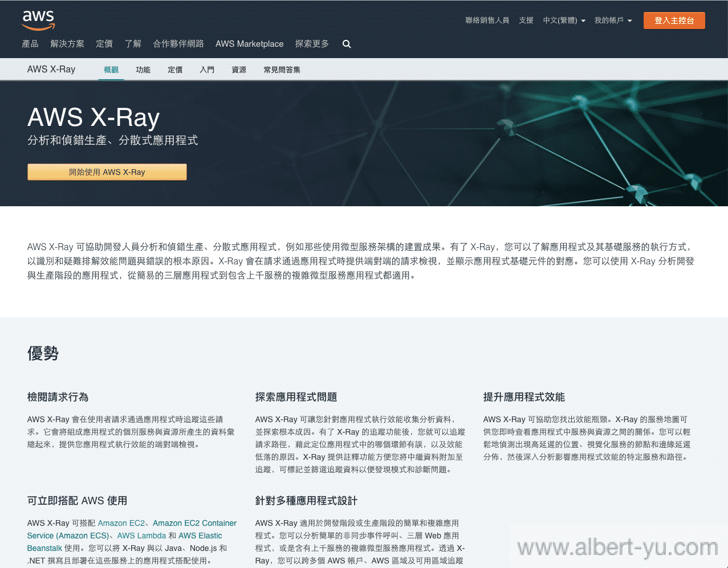The width and height of the screenshot is (728, 568).
Task: Select the 概觀 tab
Action: coord(111,70)
